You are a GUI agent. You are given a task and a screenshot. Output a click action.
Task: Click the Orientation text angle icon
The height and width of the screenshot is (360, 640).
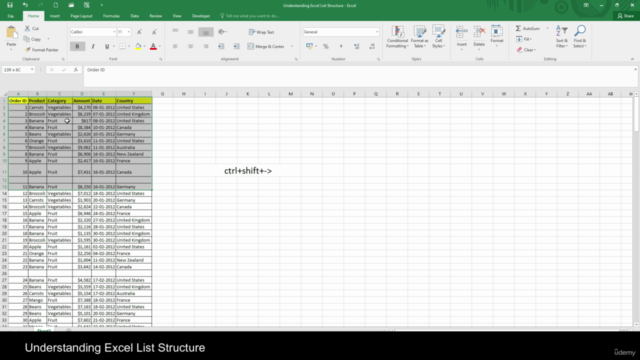pos(222,32)
